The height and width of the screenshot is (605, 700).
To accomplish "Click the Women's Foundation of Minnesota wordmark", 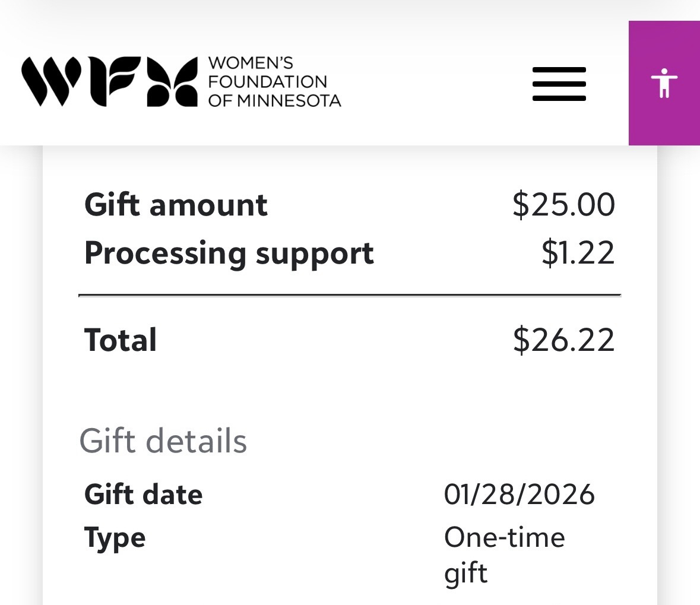I will point(274,82).
